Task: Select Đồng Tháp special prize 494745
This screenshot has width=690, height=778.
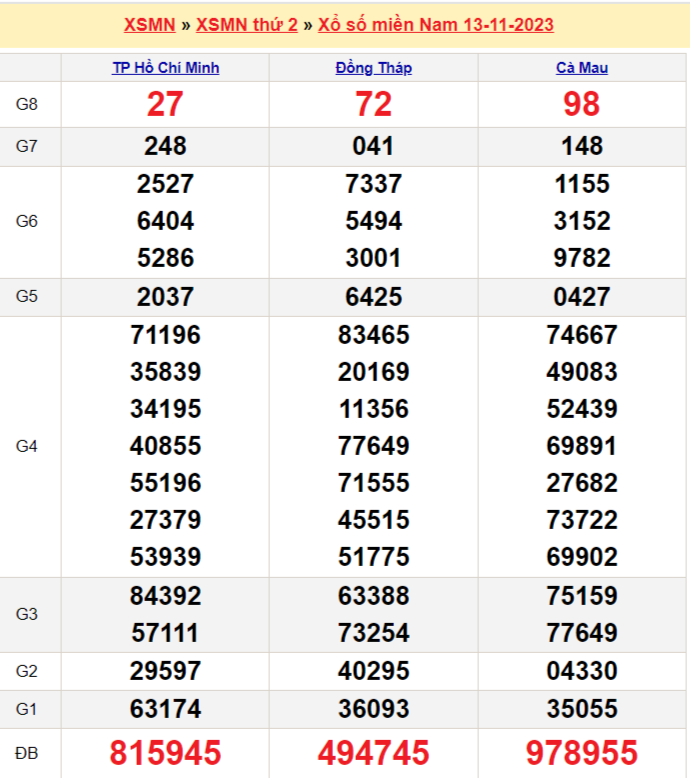Action: [373, 752]
